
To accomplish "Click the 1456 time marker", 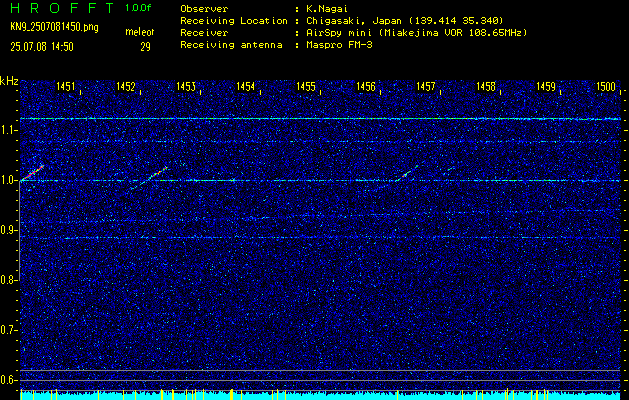I will (366, 86).
